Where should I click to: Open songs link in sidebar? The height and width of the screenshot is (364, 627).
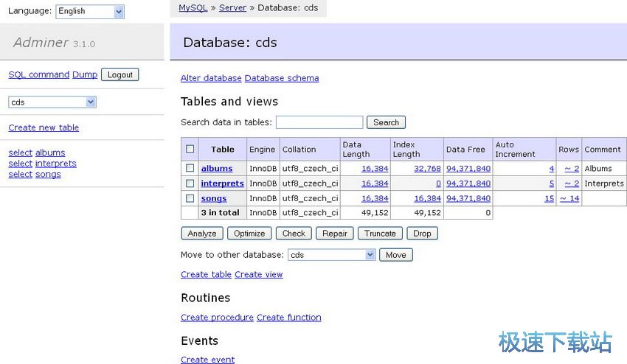point(49,175)
